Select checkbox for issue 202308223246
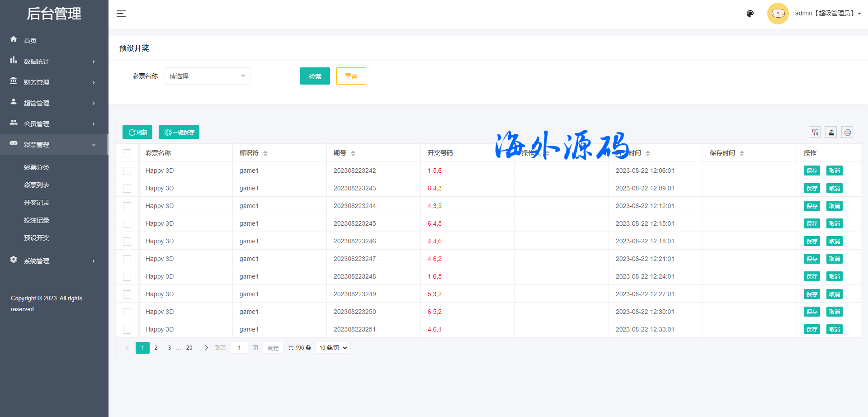 127,242
